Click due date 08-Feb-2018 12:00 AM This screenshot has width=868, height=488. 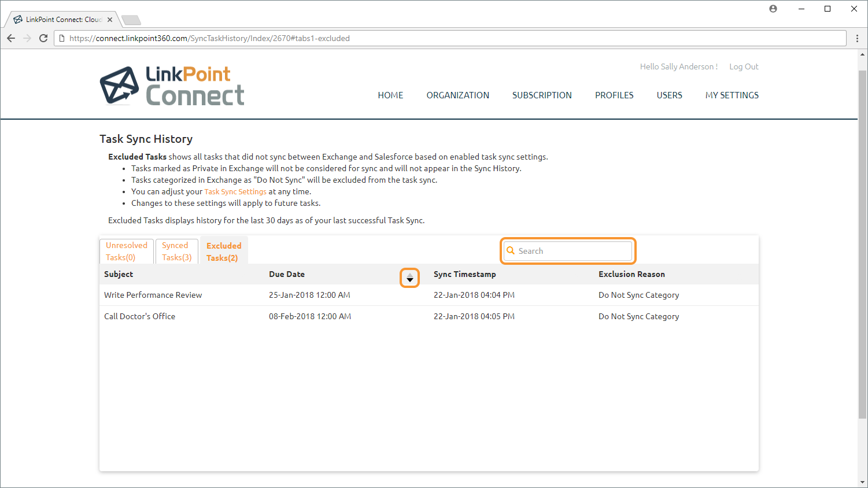[310, 316]
